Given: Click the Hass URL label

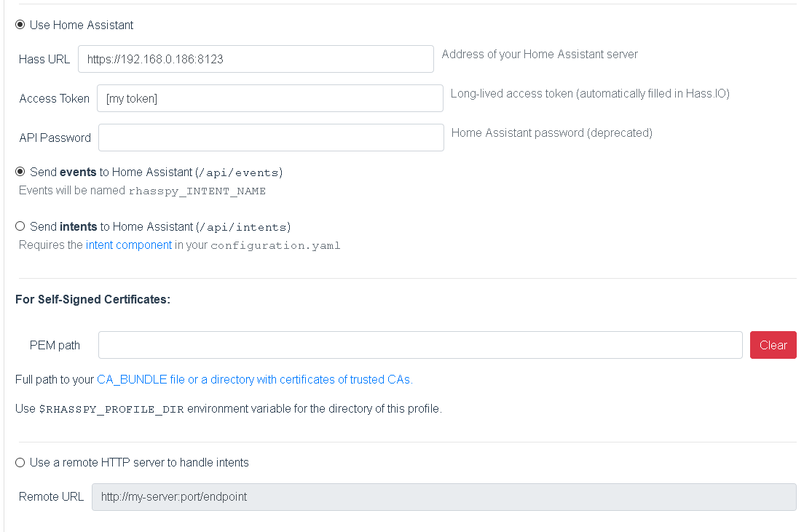Looking at the screenshot, I should click(x=44, y=59).
